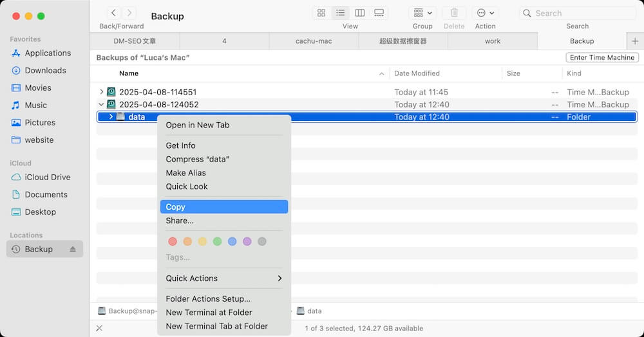Screen dimensions: 644x337
Task: Choose Share... from context menu
Action: click(224, 221)
